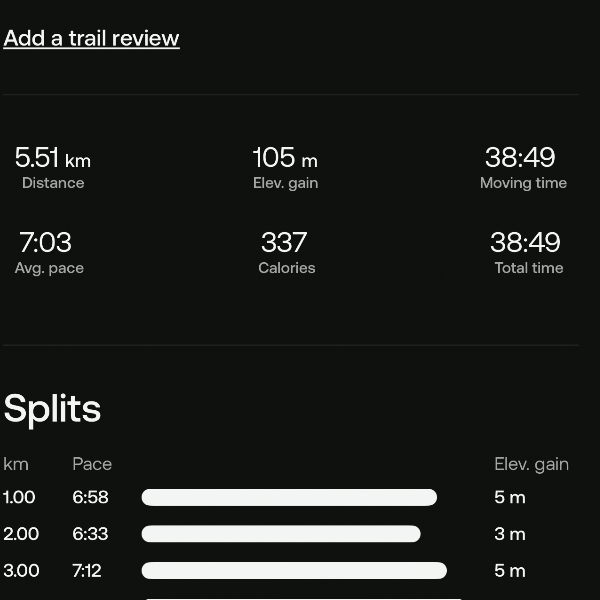This screenshot has height=600, width=600.
Task: Click the Elev. gain column header in Splits
Action: click(x=532, y=464)
